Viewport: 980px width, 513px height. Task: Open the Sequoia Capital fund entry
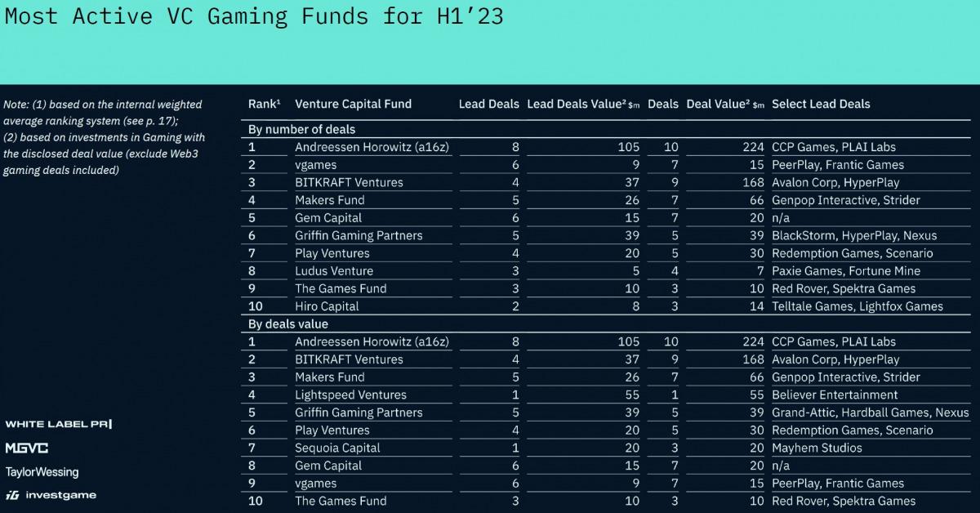pyautogui.click(x=338, y=448)
